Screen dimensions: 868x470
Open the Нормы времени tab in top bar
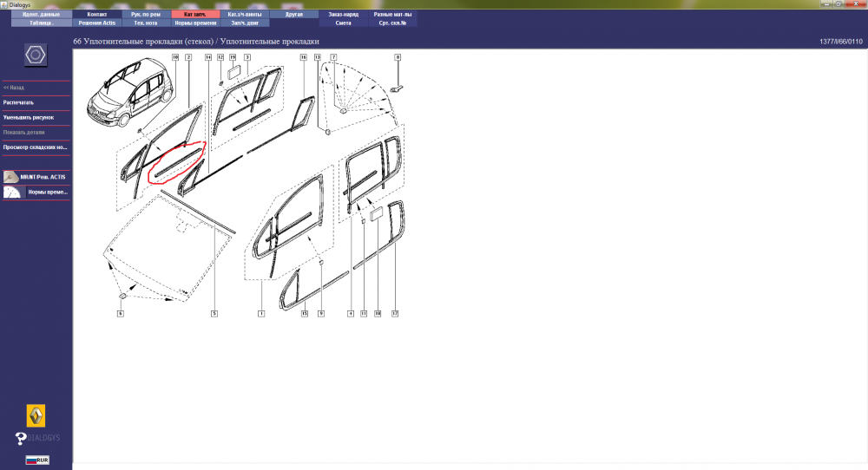point(195,23)
